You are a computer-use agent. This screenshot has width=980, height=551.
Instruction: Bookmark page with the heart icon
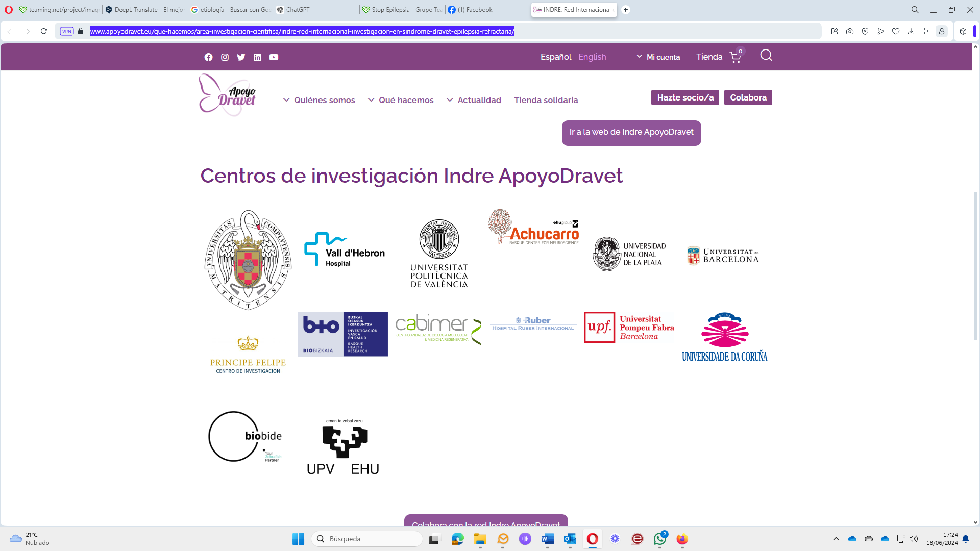[x=896, y=31]
